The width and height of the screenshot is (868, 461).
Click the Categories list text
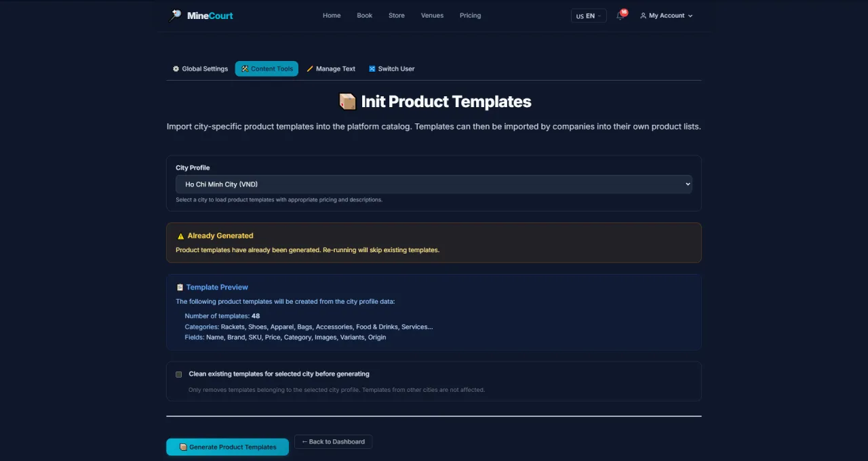click(x=309, y=327)
